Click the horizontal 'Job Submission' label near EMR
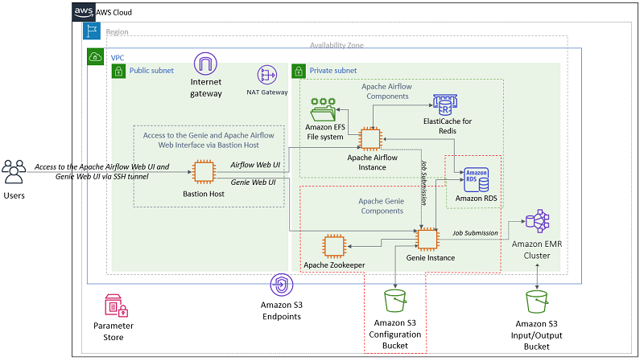 (x=475, y=233)
